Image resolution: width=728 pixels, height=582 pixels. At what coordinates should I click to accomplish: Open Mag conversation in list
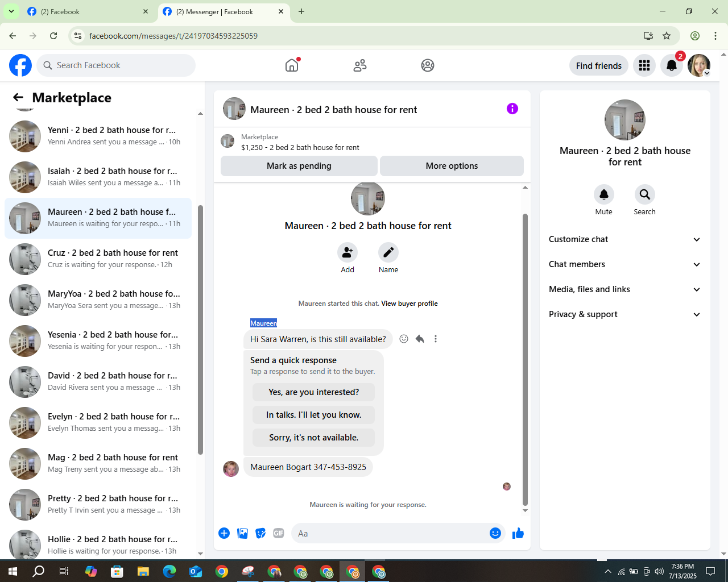(x=98, y=464)
